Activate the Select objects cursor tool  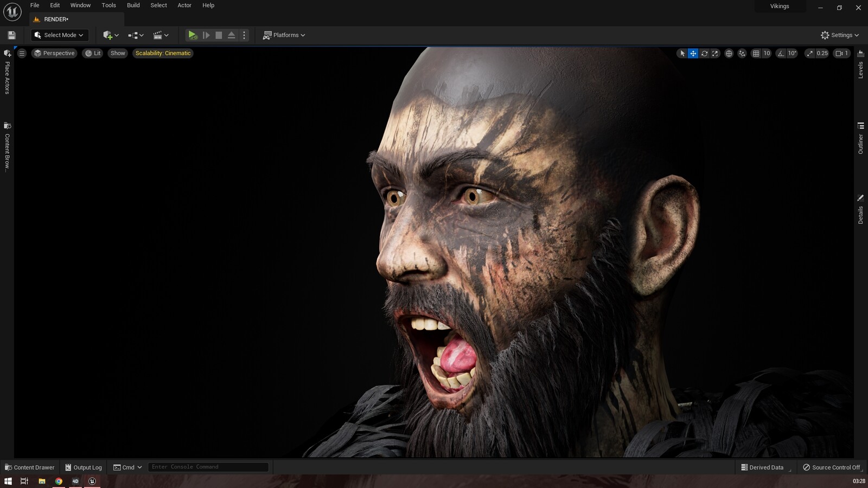click(682, 53)
